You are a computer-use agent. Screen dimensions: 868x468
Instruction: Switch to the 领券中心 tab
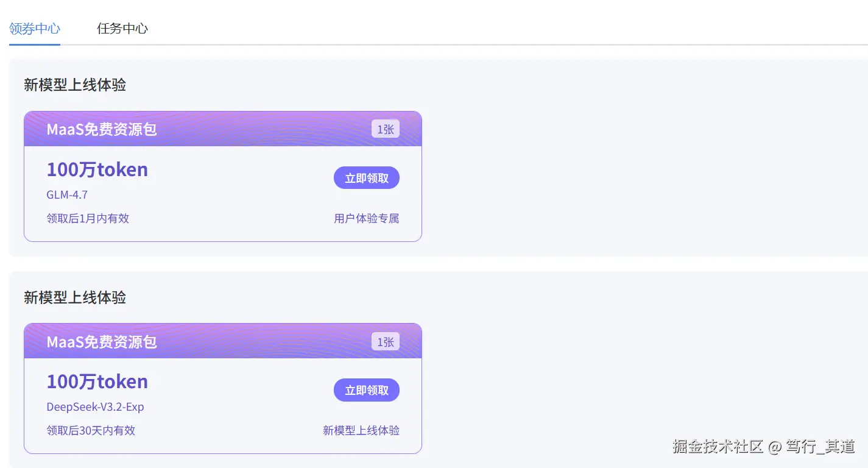tap(35, 28)
